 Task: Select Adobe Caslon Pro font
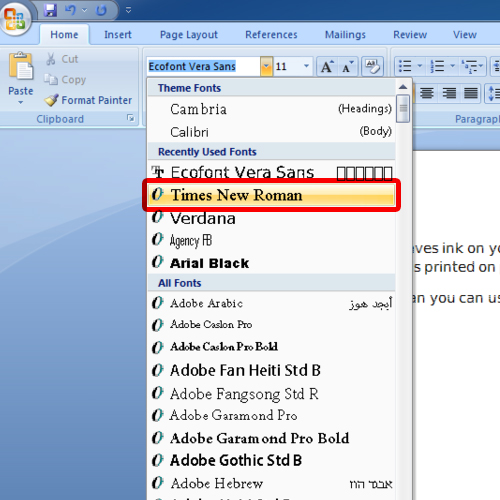click(x=271, y=324)
